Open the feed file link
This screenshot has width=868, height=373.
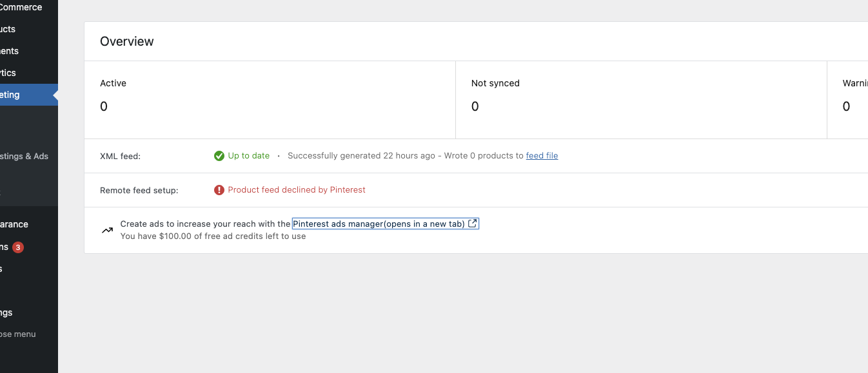coord(542,155)
